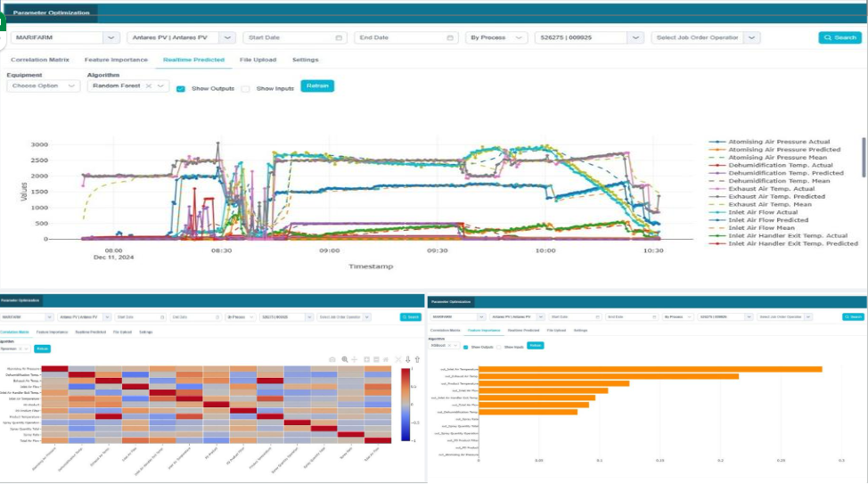Open the File Upload tab in top panel
Viewport: 868px width, 484px height.
click(258, 60)
